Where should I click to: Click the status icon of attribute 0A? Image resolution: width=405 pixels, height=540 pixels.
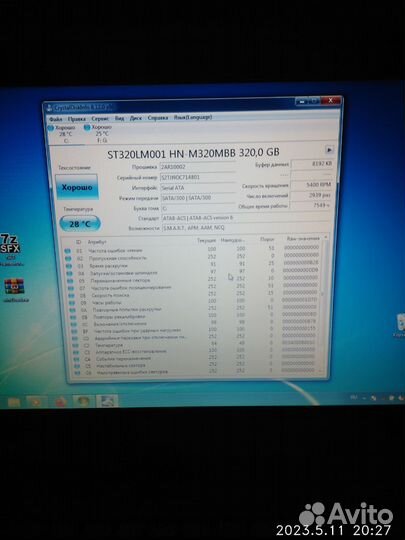(73, 310)
